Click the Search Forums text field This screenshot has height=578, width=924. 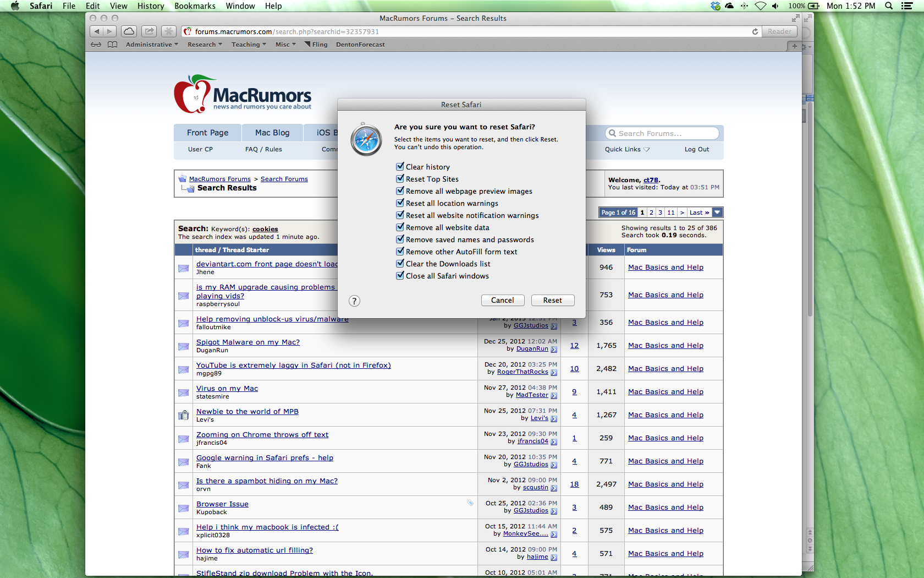tap(662, 133)
